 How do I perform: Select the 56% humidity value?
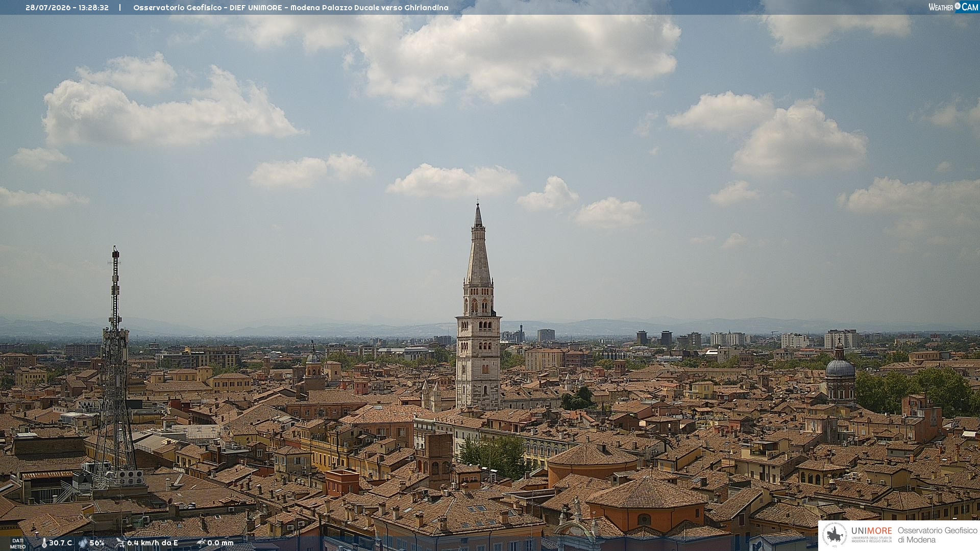pos(97,543)
